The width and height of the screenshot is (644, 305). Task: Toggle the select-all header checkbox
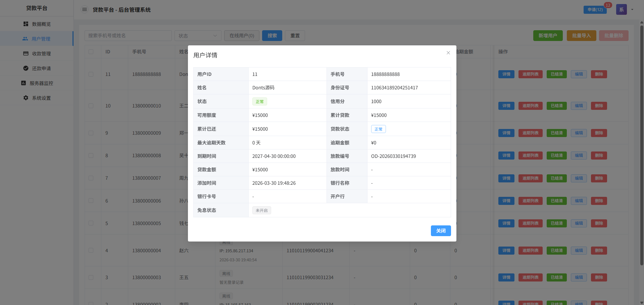91,52
